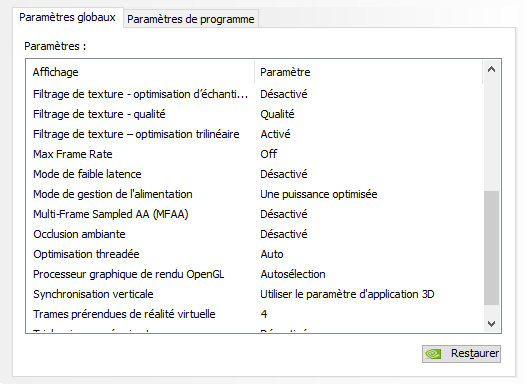Switch to Paramètres de programme tab
The width and height of the screenshot is (526, 389).
pos(191,19)
